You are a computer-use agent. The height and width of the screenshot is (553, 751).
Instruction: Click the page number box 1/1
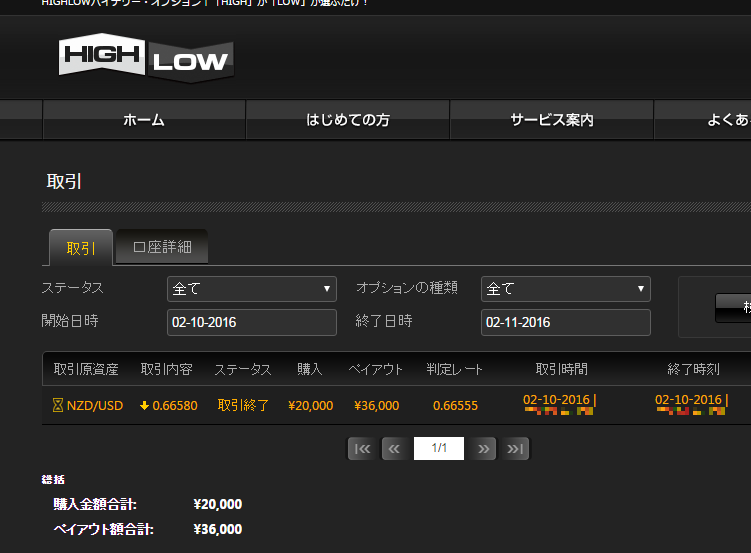click(439, 449)
